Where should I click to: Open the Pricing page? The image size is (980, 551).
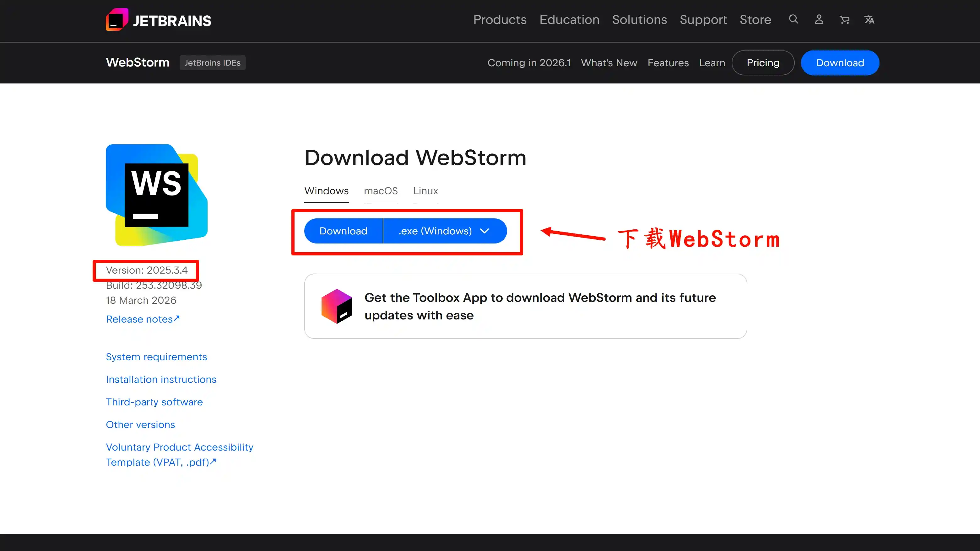click(x=763, y=62)
